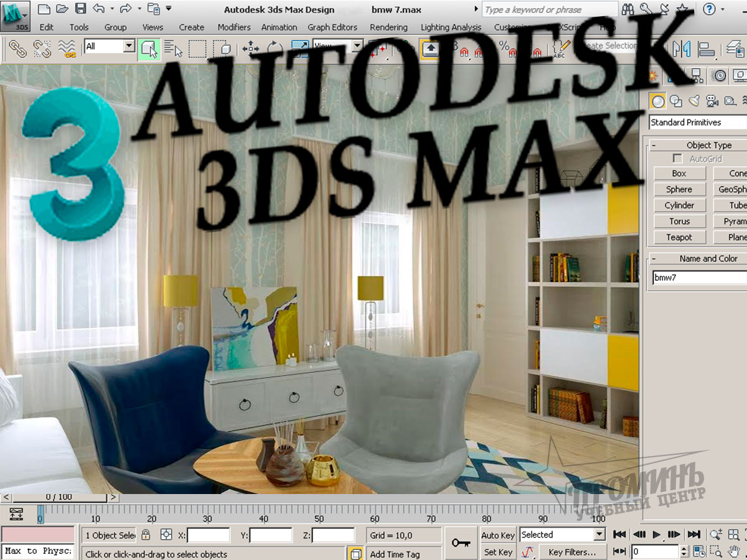
Task: Click the Unlink Selection tool
Action: pos(42,48)
